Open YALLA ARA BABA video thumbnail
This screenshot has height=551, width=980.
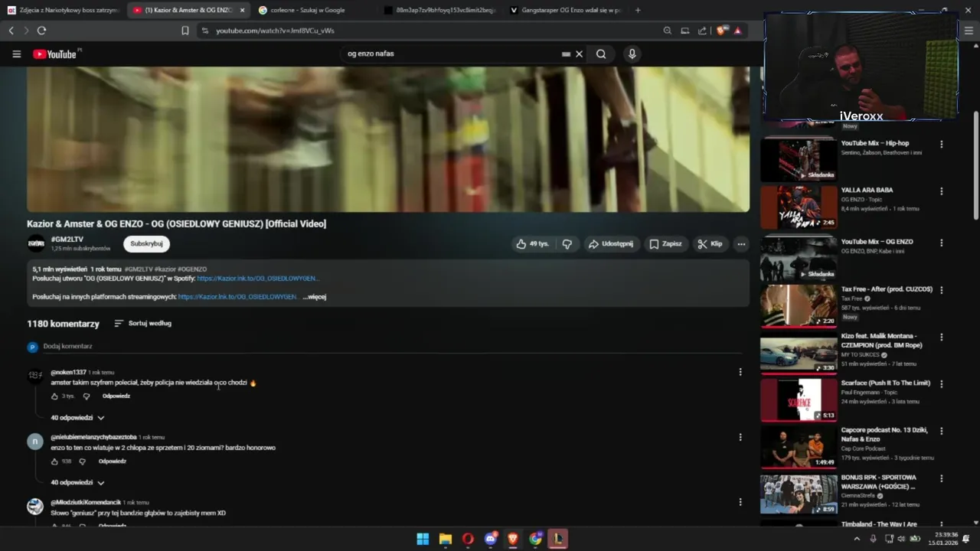click(x=799, y=207)
